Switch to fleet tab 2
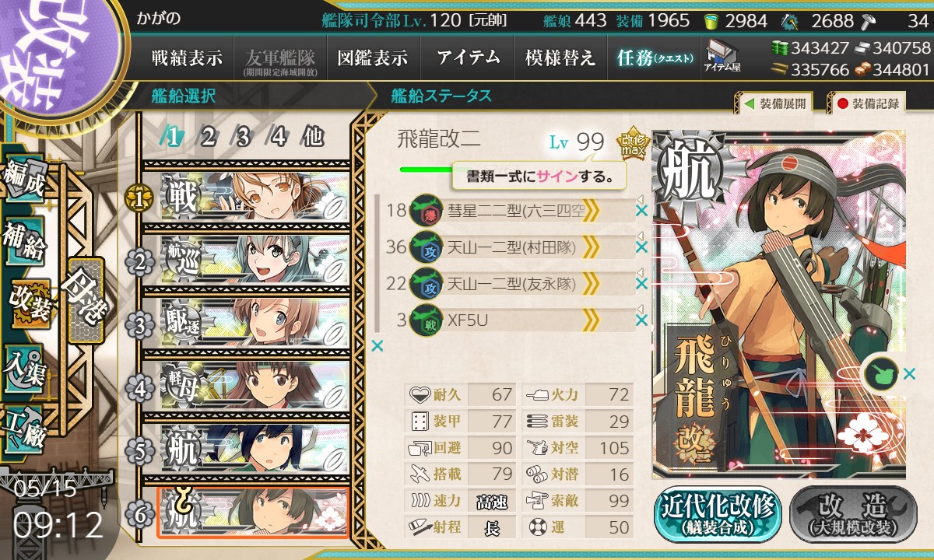This screenshot has height=560, width=934. coord(208,138)
